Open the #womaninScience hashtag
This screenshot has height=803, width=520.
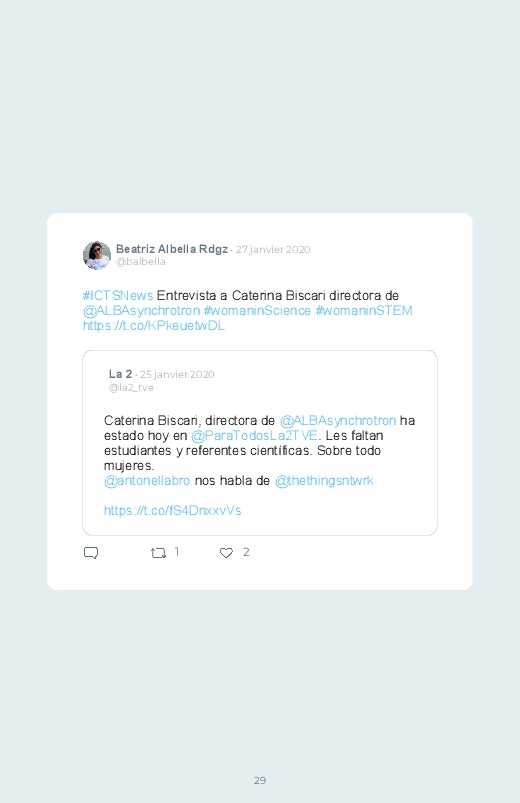click(257, 310)
